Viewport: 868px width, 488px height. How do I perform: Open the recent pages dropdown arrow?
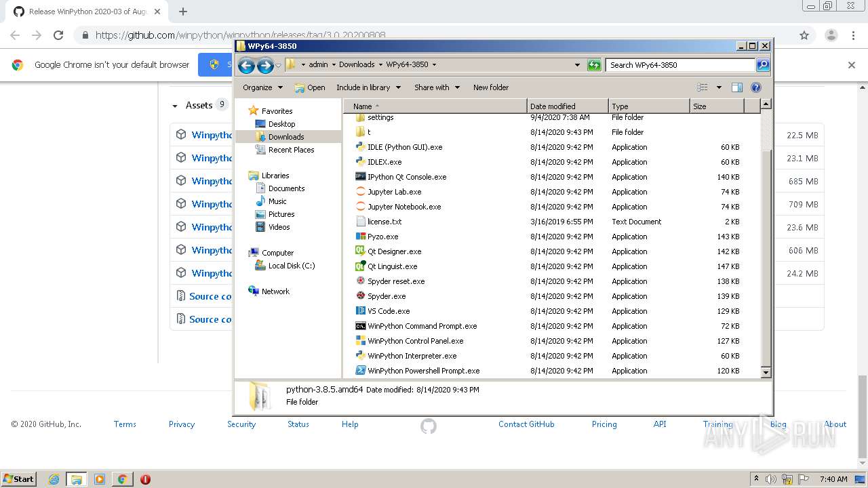(278, 66)
